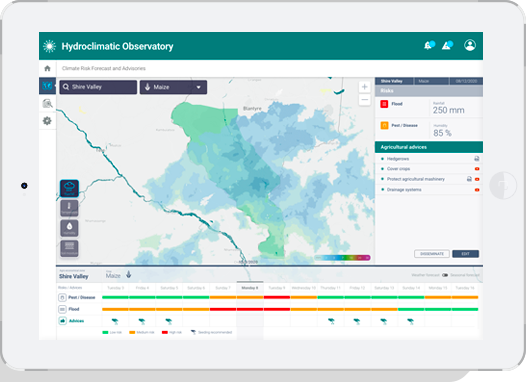The height and width of the screenshot is (382, 526).
Task: Open the map search sidebar icon
Action: (47, 104)
